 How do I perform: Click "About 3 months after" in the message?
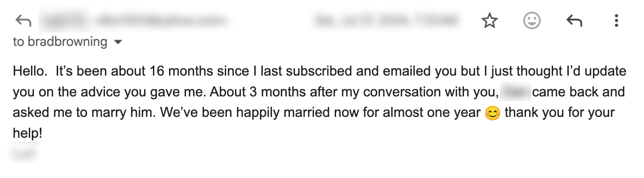coord(271,92)
